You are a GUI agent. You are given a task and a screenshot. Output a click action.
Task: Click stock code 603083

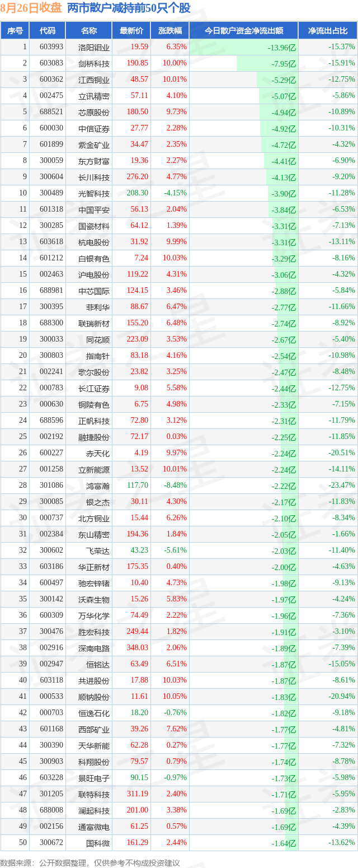click(51, 64)
